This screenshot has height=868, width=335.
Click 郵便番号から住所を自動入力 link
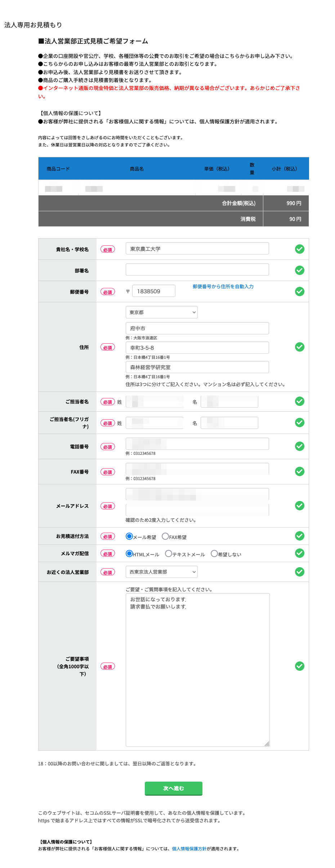pyautogui.click(x=223, y=287)
